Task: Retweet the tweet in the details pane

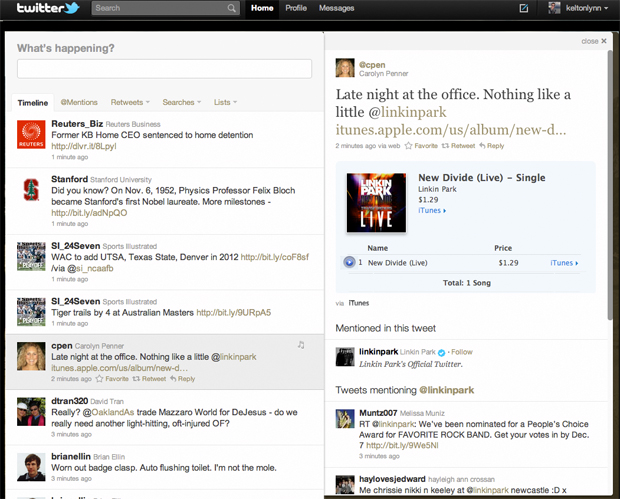Action: tap(459, 146)
